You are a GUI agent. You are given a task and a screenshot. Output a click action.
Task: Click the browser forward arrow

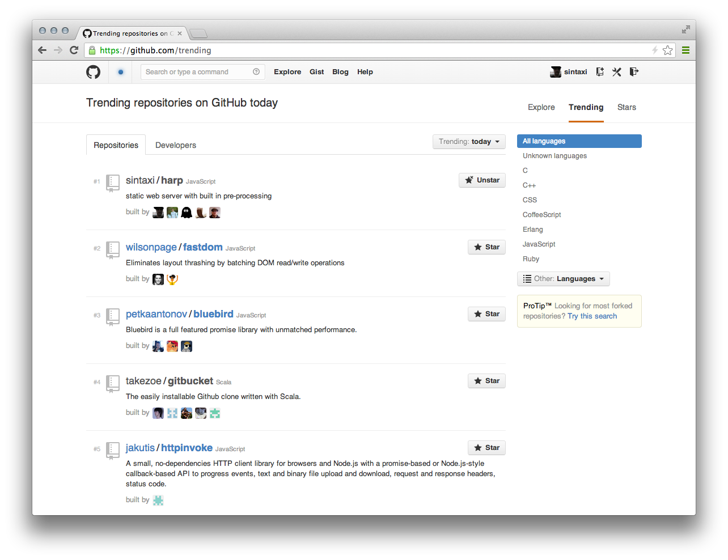58,50
